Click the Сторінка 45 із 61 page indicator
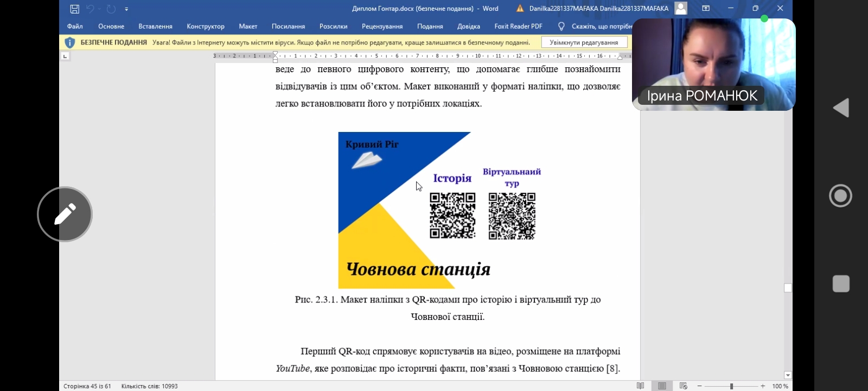This screenshot has width=868, height=391. [x=87, y=386]
